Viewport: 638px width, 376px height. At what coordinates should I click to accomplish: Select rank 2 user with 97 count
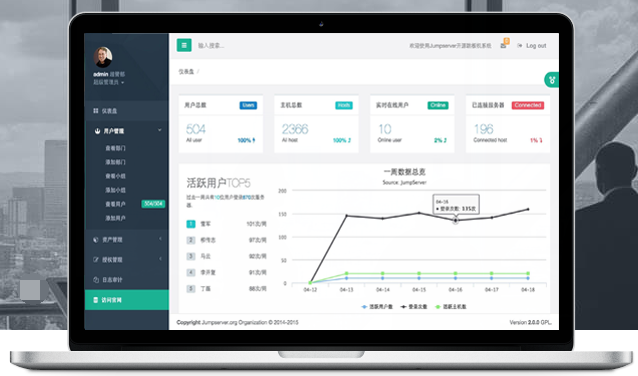click(227, 240)
